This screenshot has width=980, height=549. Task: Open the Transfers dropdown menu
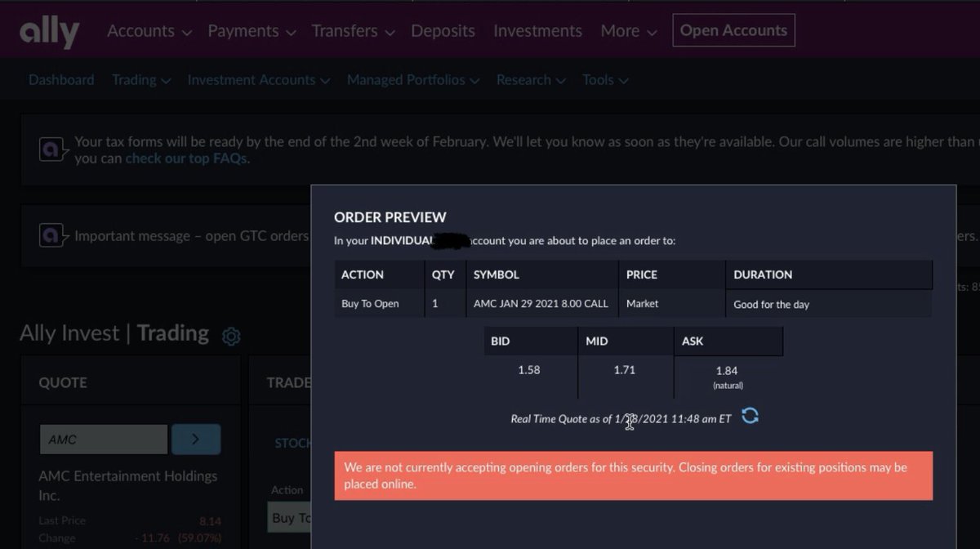click(353, 31)
